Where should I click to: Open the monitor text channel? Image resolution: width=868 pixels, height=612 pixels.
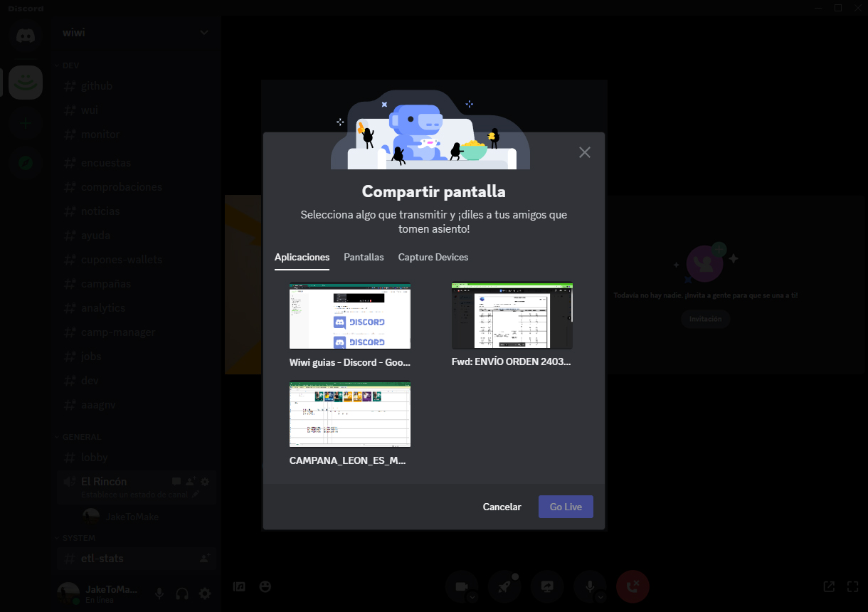coord(135,134)
